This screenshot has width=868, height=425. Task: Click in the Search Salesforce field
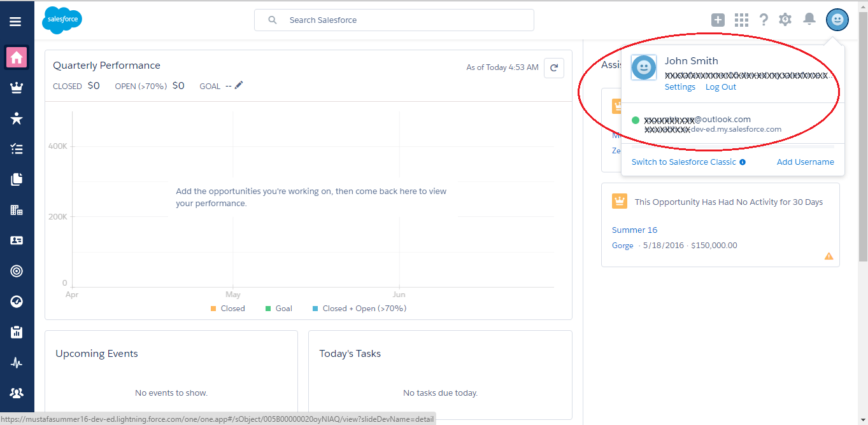pyautogui.click(x=394, y=20)
